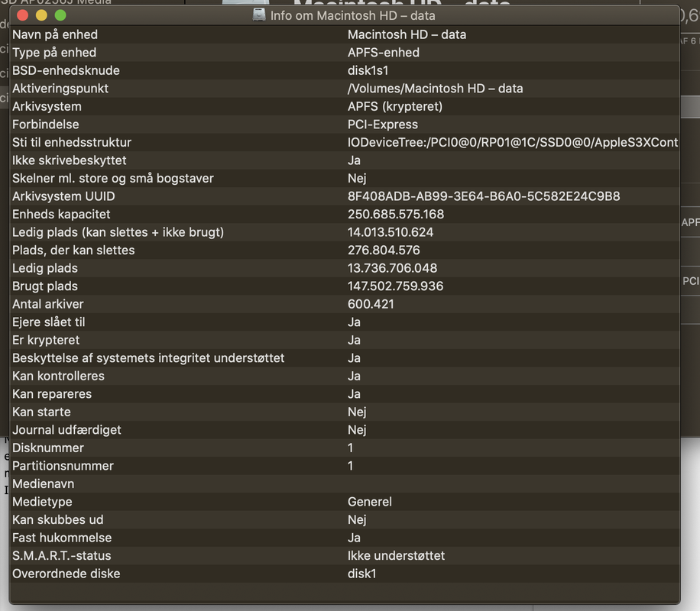Click 'Nej' in Journal udfærdiget row

point(357,430)
